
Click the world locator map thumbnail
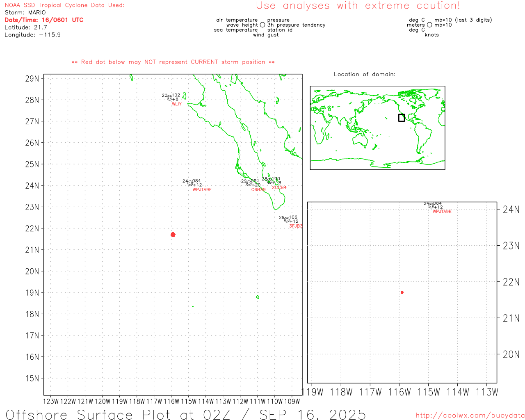tap(377, 128)
